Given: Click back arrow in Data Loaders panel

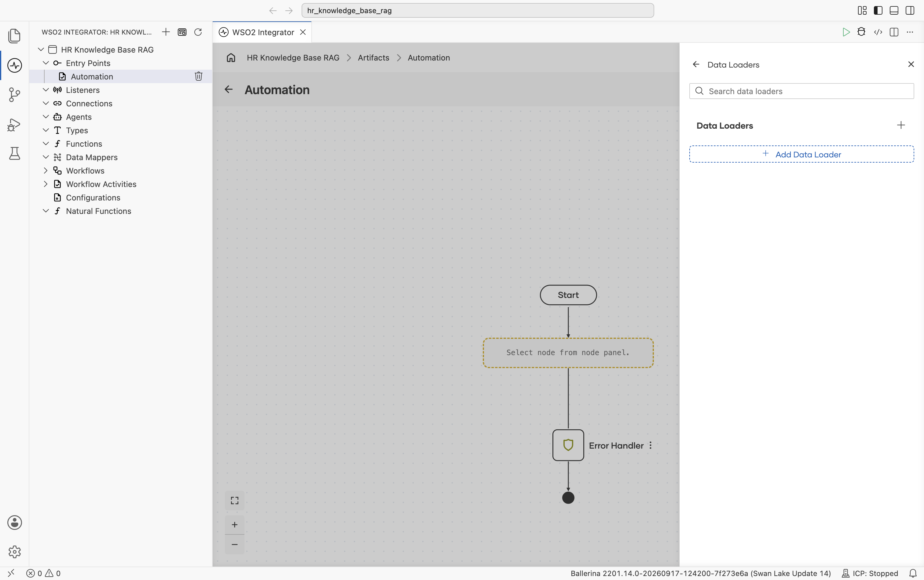Looking at the screenshot, I should pos(696,64).
